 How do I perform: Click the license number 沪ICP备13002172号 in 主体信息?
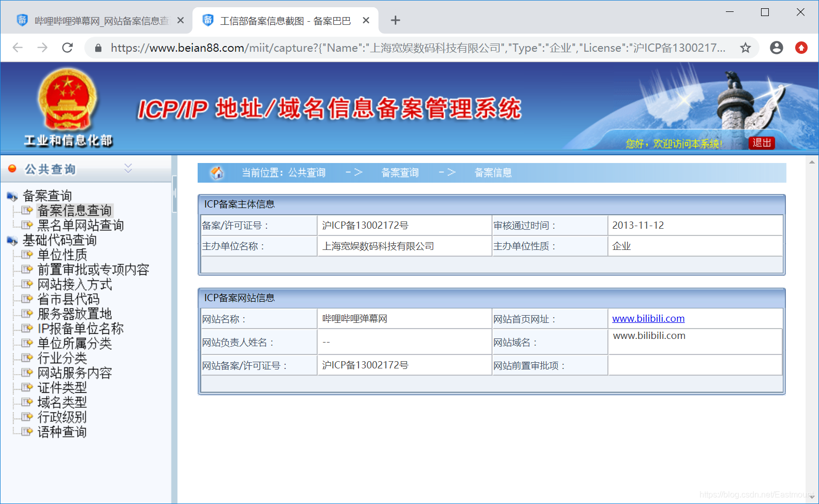point(365,225)
